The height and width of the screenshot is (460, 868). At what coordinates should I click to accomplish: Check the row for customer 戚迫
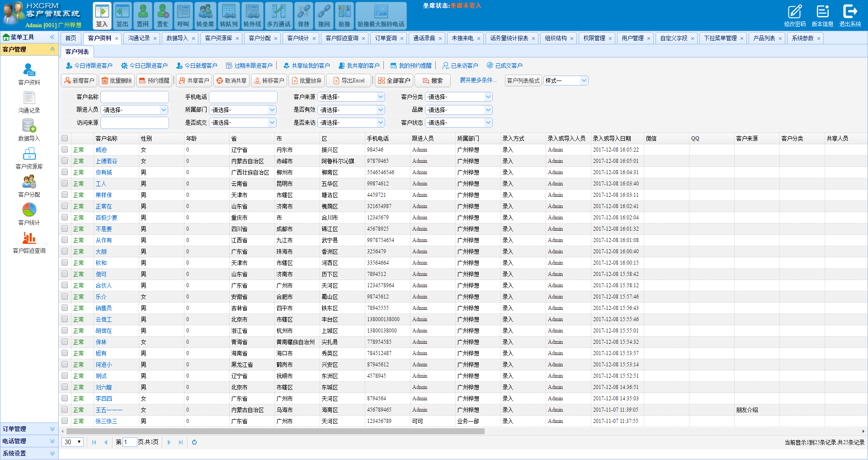click(65, 150)
